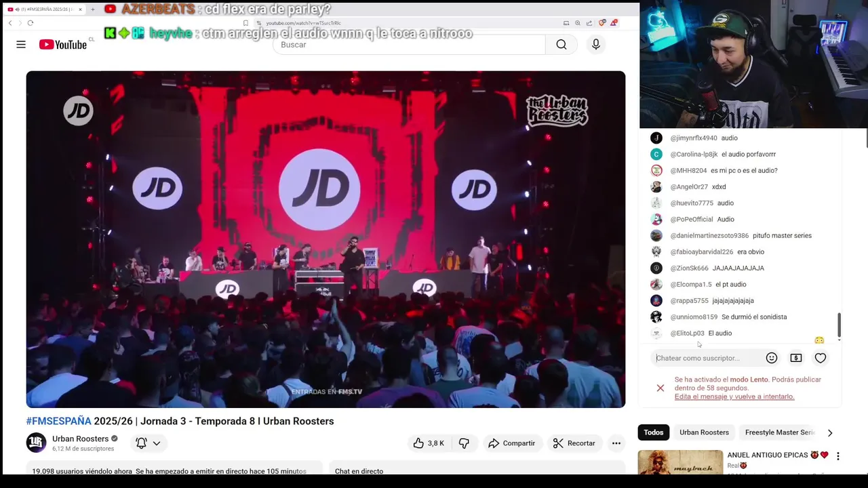
Task: Open the YouTube hamburger guide menu
Action: tap(21, 45)
